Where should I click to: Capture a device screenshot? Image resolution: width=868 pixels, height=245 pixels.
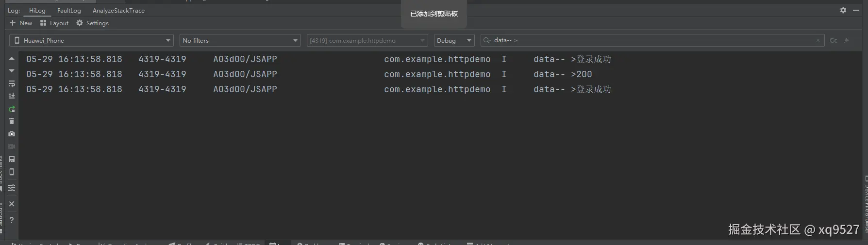[12, 134]
